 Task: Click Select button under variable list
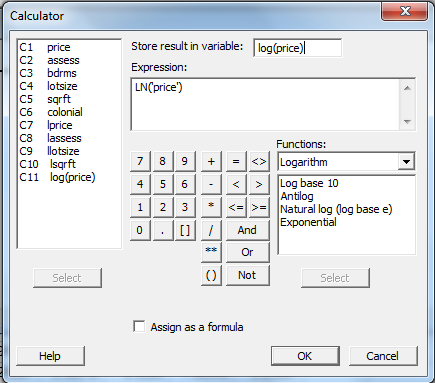[67, 278]
